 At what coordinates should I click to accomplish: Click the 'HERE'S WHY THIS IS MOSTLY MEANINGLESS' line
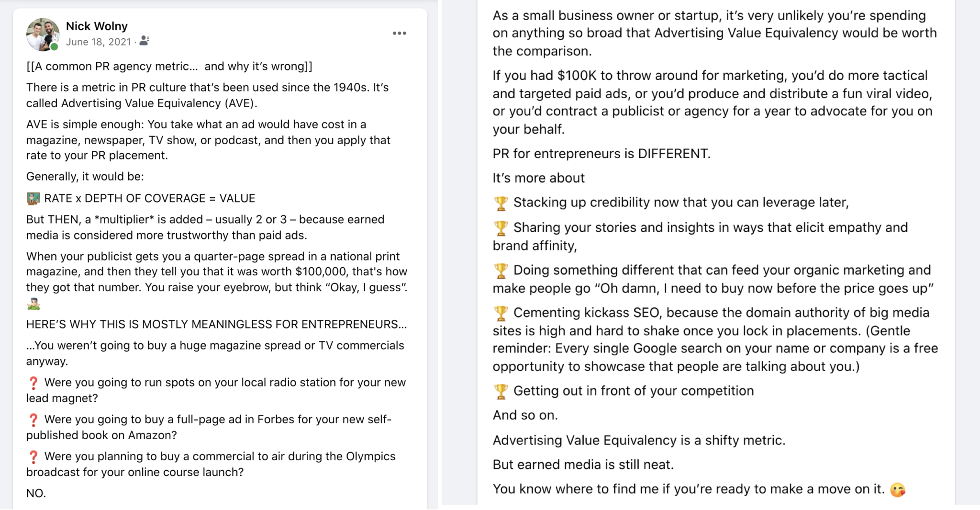(216, 324)
